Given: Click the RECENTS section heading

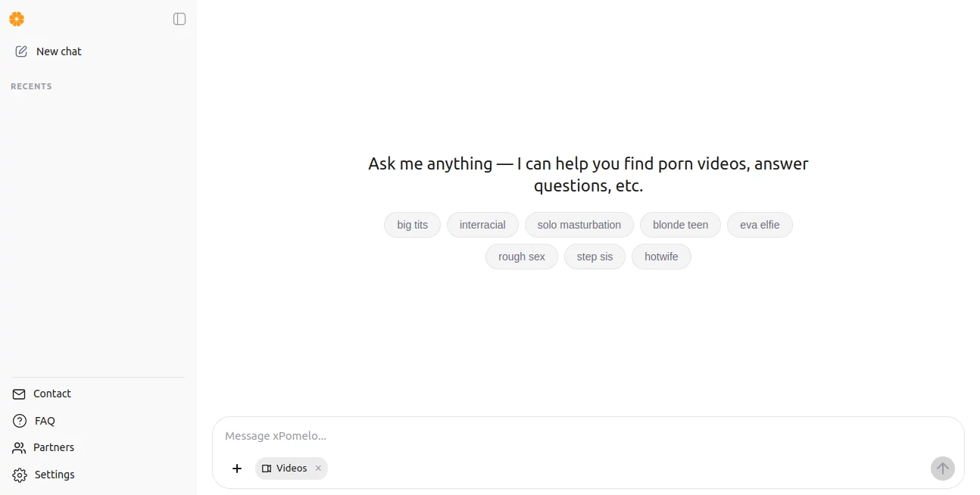Looking at the screenshot, I should (31, 86).
